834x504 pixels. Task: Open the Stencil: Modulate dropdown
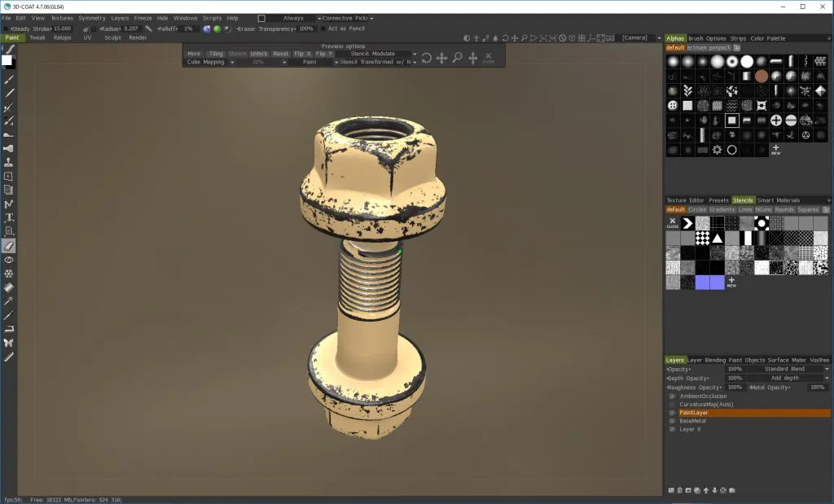tap(378, 54)
